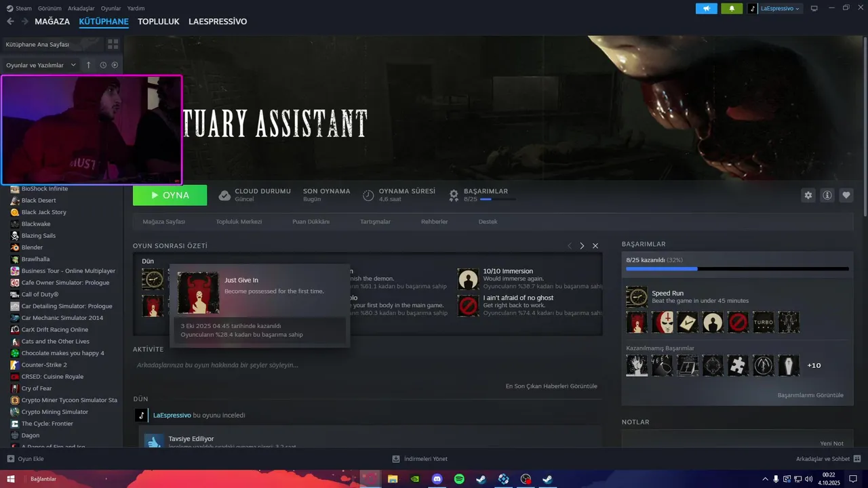Switch to Big Picture mode via the monitor icon
Image resolution: width=868 pixels, height=488 pixels.
click(814, 8)
